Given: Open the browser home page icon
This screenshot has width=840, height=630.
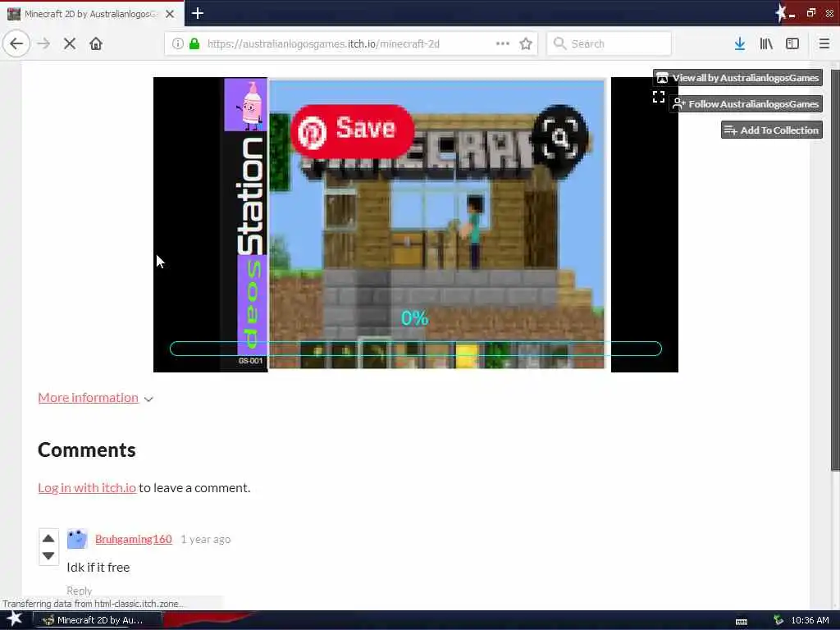Looking at the screenshot, I should pyautogui.click(x=96, y=43).
